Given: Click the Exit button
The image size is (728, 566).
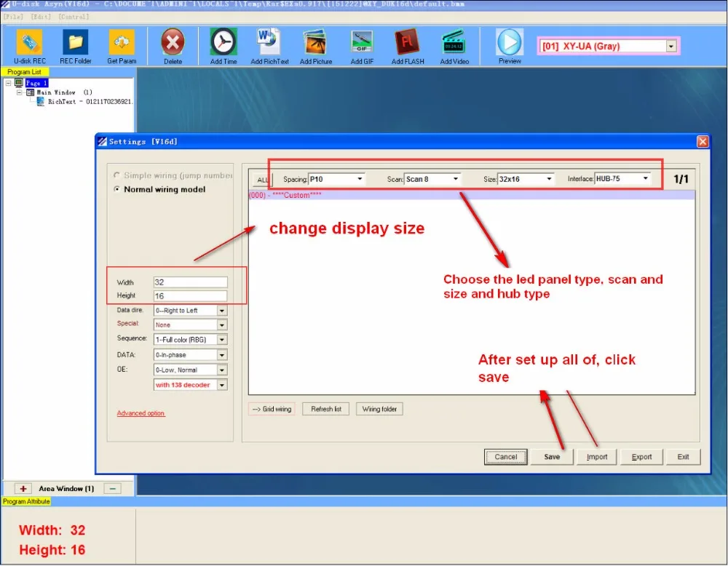Looking at the screenshot, I should tap(683, 457).
